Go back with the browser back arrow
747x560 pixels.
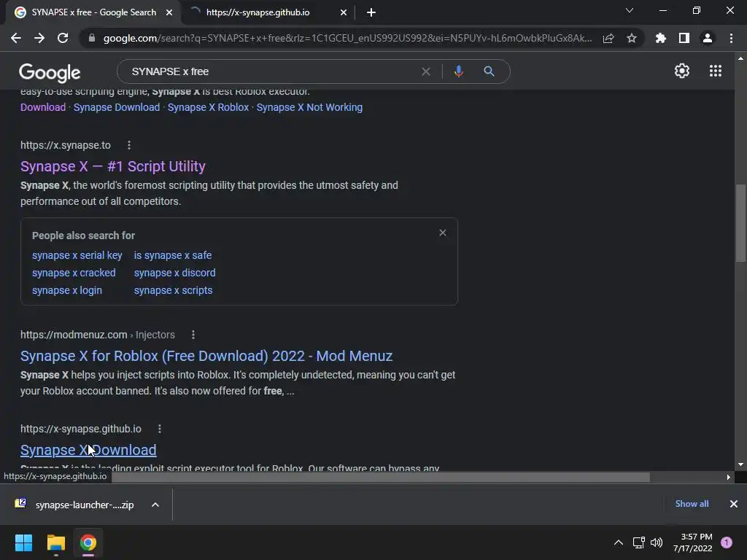click(16, 38)
